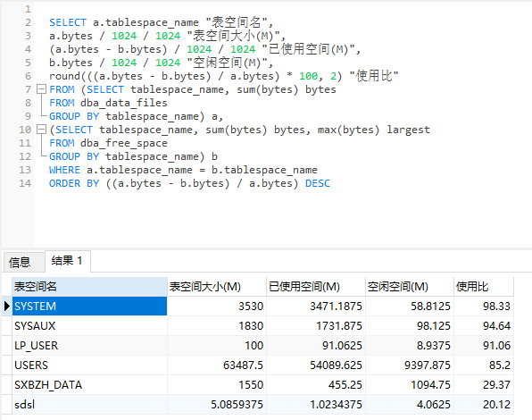Click the 空闲空间(M) column header

pyautogui.click(x=410, y=287)
